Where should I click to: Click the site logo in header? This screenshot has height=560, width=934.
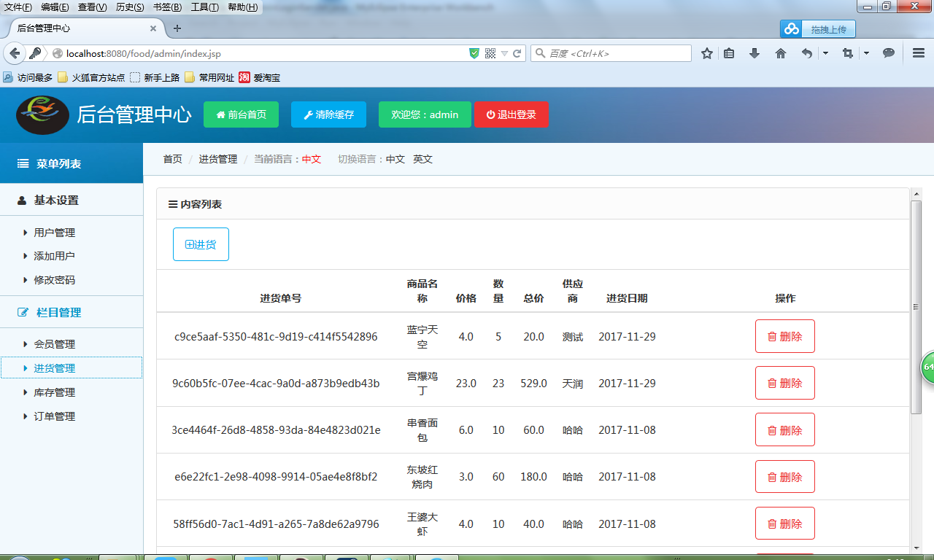coord(42,114)
